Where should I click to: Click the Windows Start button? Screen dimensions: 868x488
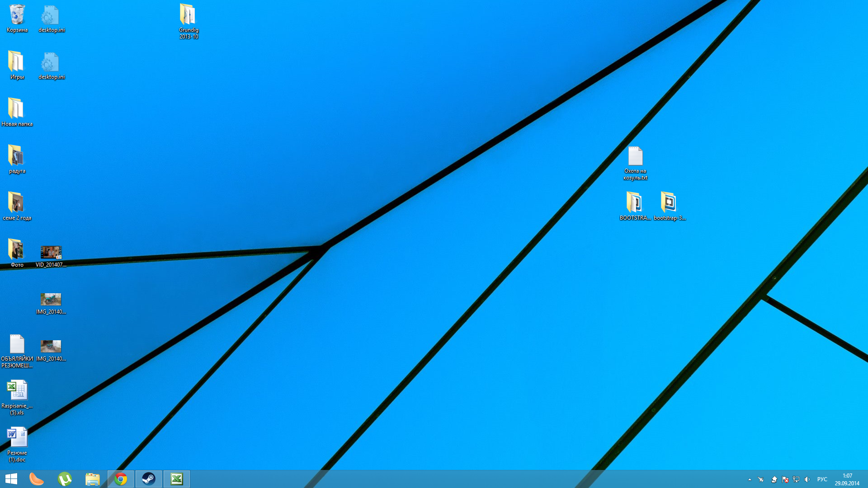pyautogui.click(x=11, y=479)
